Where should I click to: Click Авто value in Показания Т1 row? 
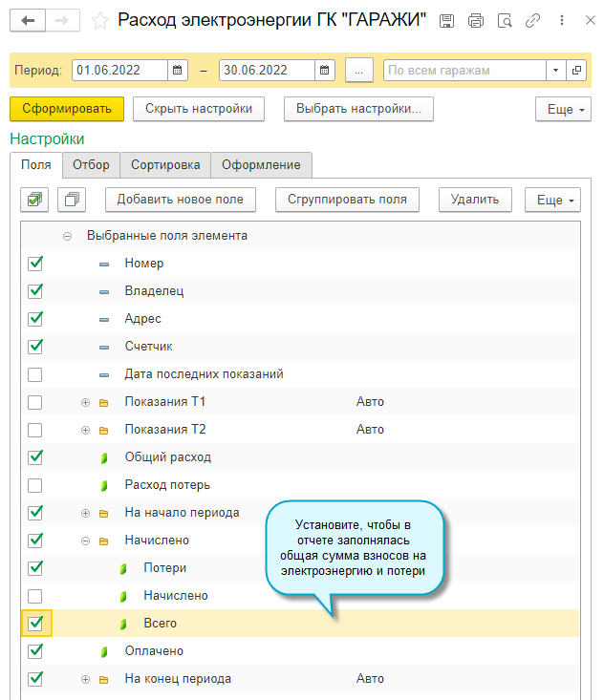[370, 402]
